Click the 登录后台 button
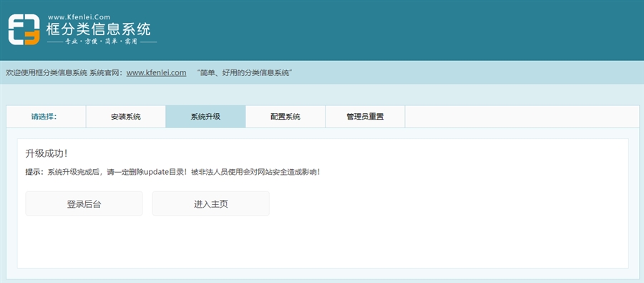Viewport: 644px width, 283px height. coord(84,203)
